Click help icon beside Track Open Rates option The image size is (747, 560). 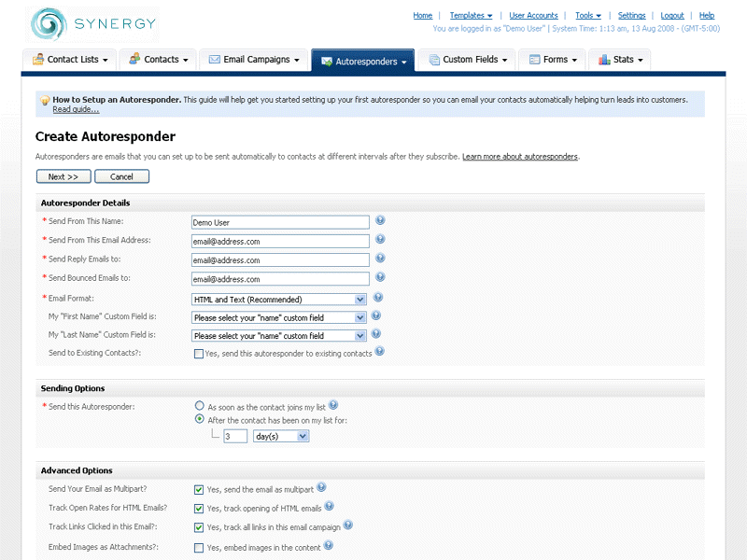[x=330, y=507]
